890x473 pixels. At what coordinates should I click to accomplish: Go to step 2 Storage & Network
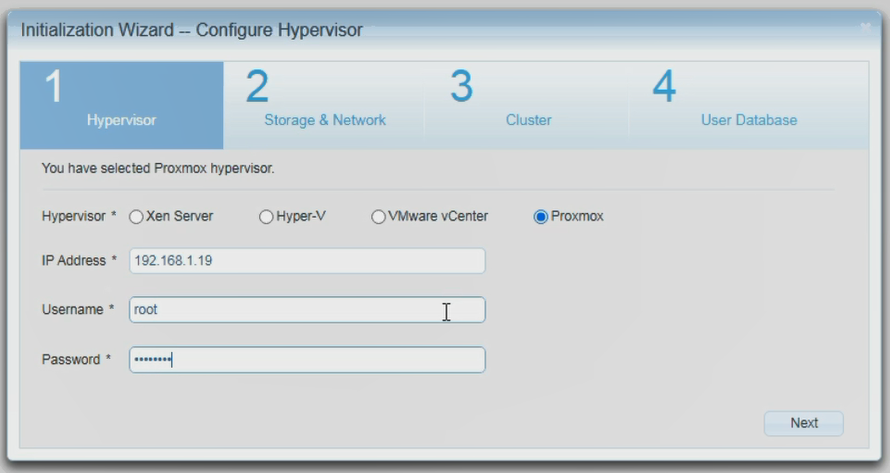tap(324, 106)
